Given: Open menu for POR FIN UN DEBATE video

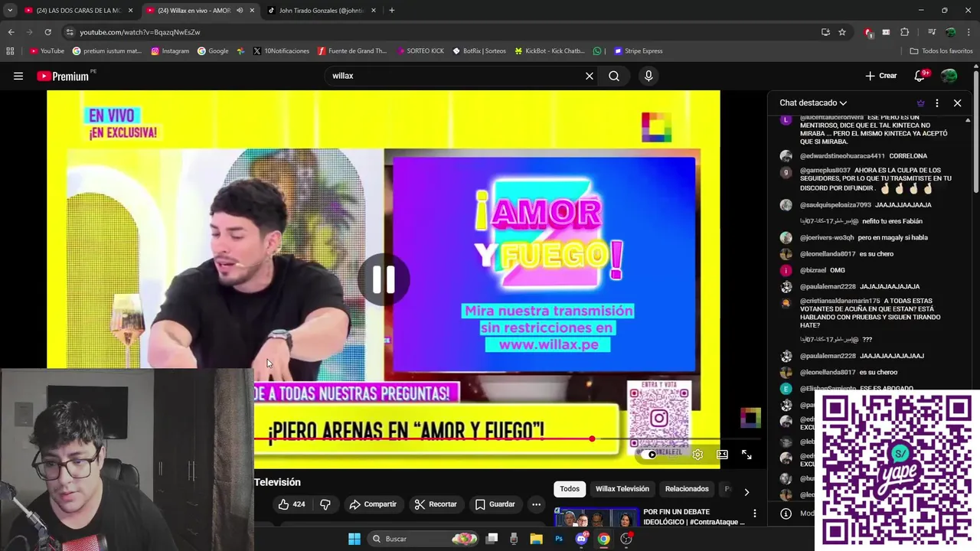Looking at the screenshot, I should [x=754, y=513].
